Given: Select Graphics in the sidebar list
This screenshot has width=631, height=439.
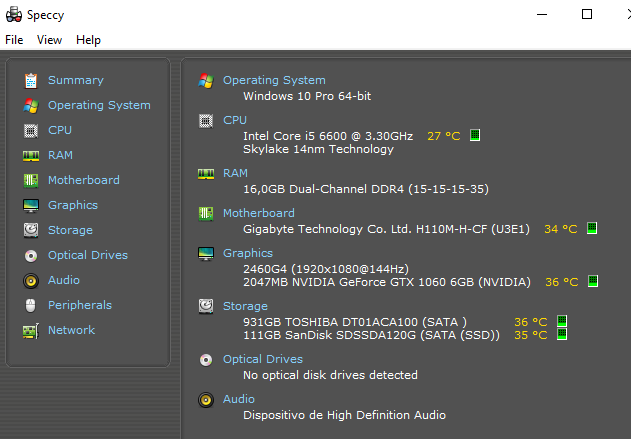Looking at the screenshot, I should (x=73, y=205).
